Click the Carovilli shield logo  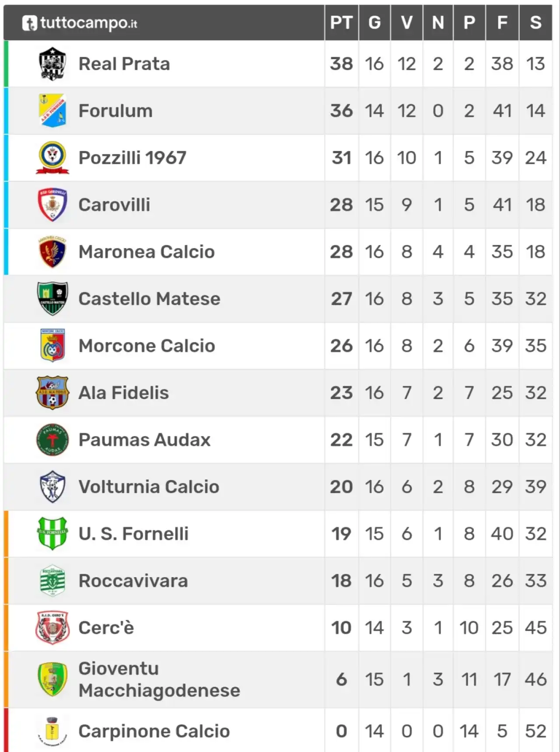point(52,205)
